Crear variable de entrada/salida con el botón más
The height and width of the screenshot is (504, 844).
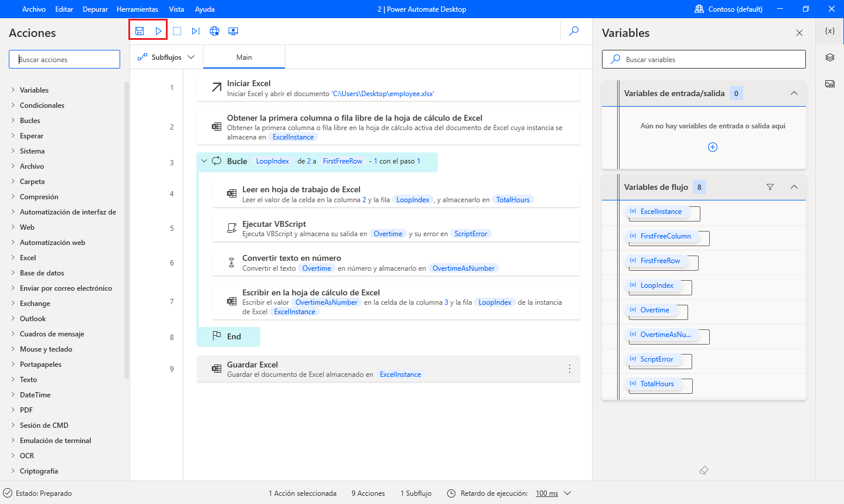tap(713, 147)
